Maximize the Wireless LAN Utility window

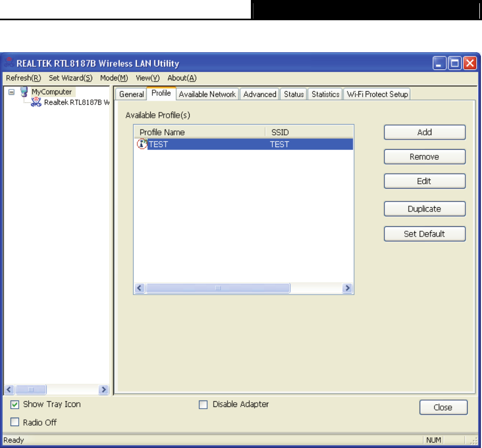coord(454,63)
